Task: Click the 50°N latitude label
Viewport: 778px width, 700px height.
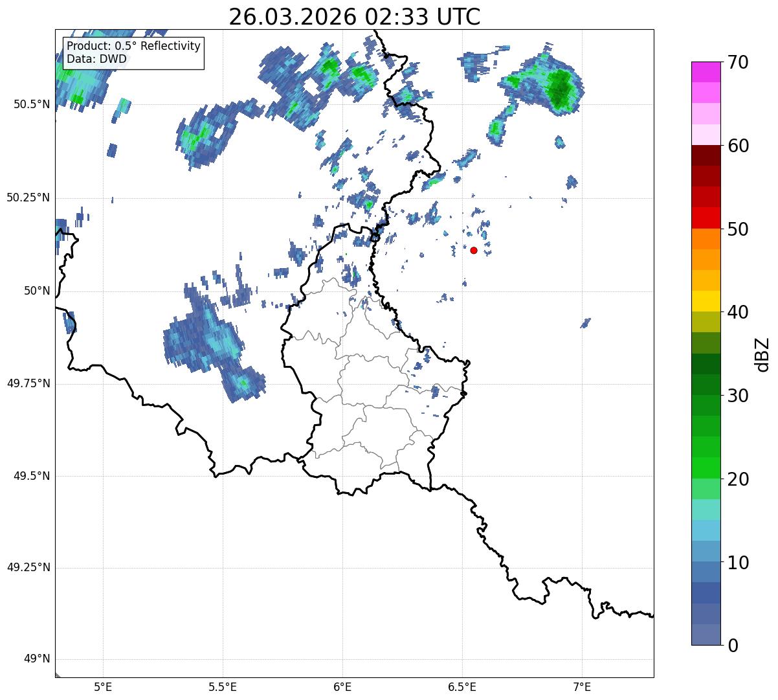Action: pos(36,291)
